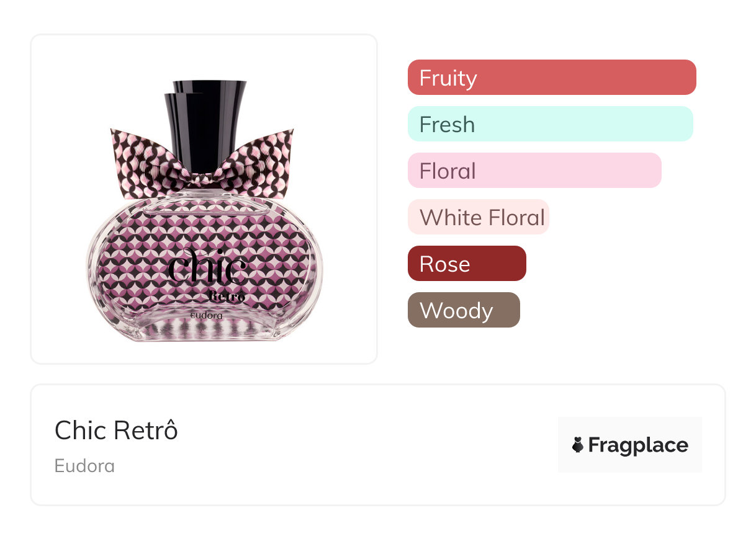Choose the Floral accord bar
This screenshot has width=756, height=536.
534,171
